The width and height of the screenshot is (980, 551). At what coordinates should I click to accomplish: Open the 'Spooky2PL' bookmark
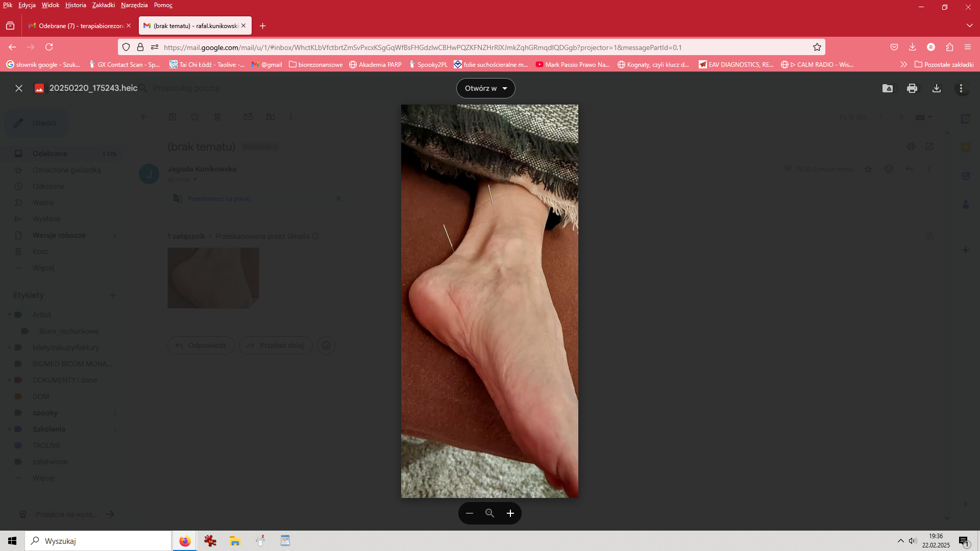pos(428,65)
